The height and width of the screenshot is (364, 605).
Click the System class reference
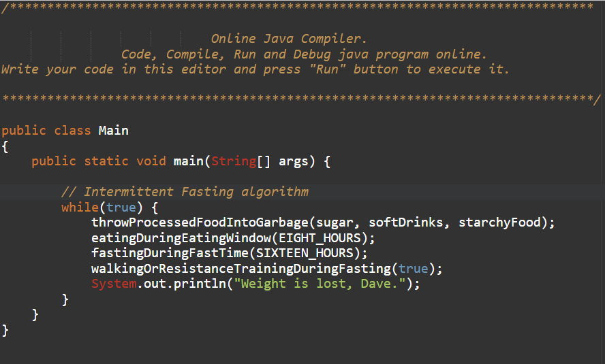point(114,284)
